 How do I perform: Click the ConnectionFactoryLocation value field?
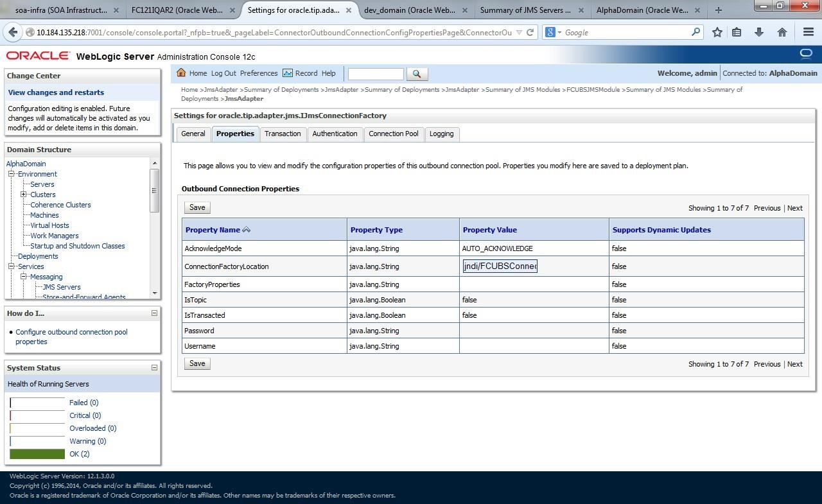[500, 266]
